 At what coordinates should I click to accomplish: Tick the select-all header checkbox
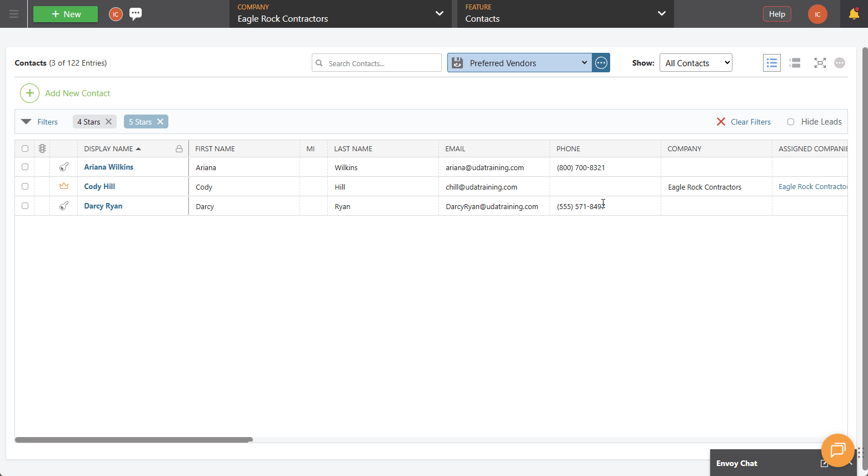25,148
